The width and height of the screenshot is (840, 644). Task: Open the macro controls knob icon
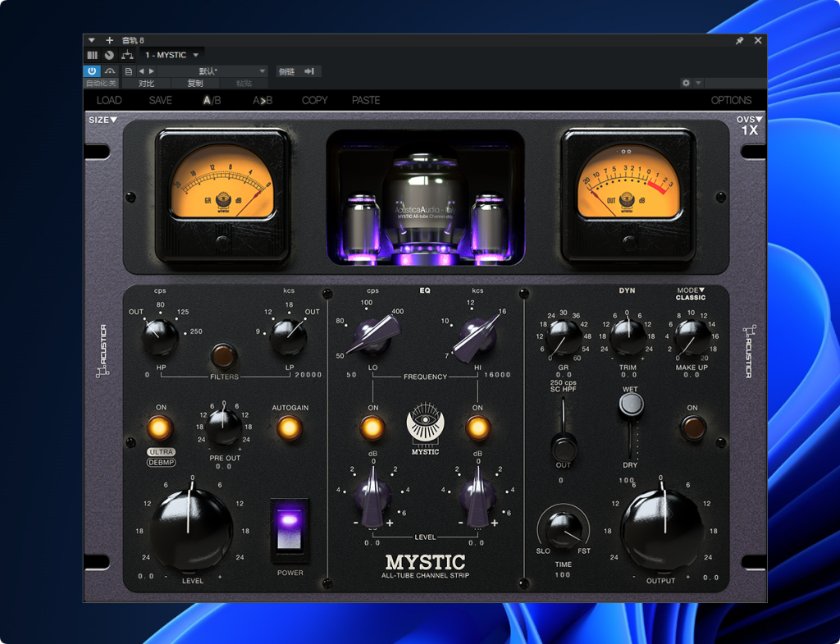109,55
